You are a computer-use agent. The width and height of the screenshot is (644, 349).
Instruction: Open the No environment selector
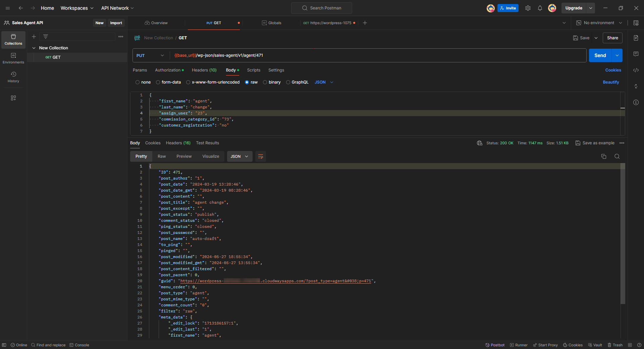tap(599, 23)
